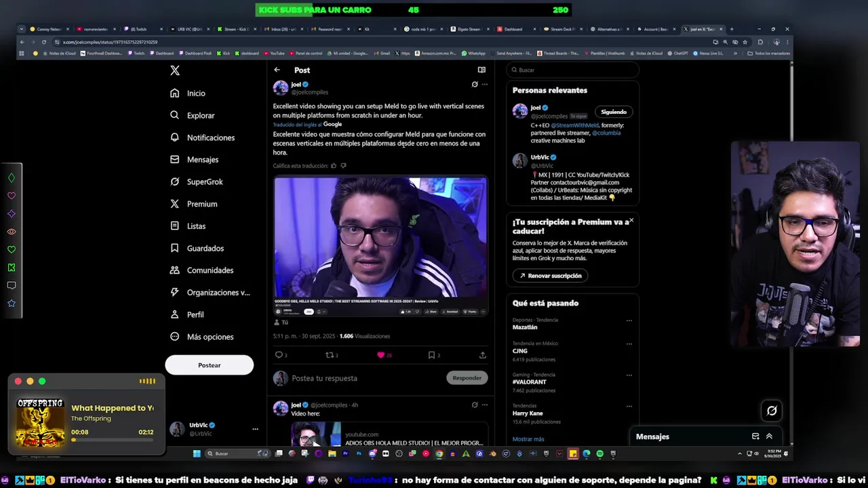Open Notificaciones from the sidebar
Viewport: 868px width, 488px height.
203,138
